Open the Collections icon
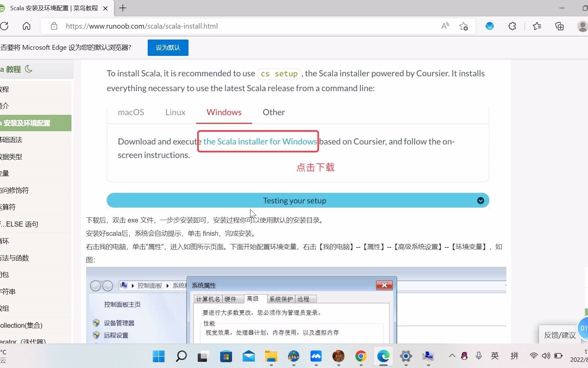Image resolution: width=588 pixels, height=368 pixels. 559,26
